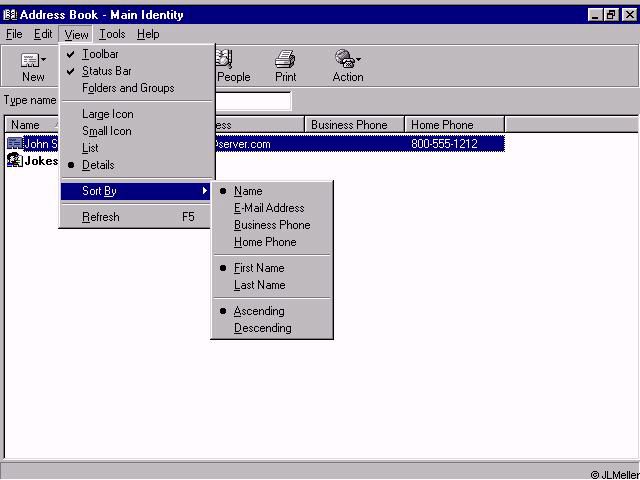Click the Jokes group icon in list
Image resolution: width=640 pixels, height=480 pixels.
[x=14, y=160]
